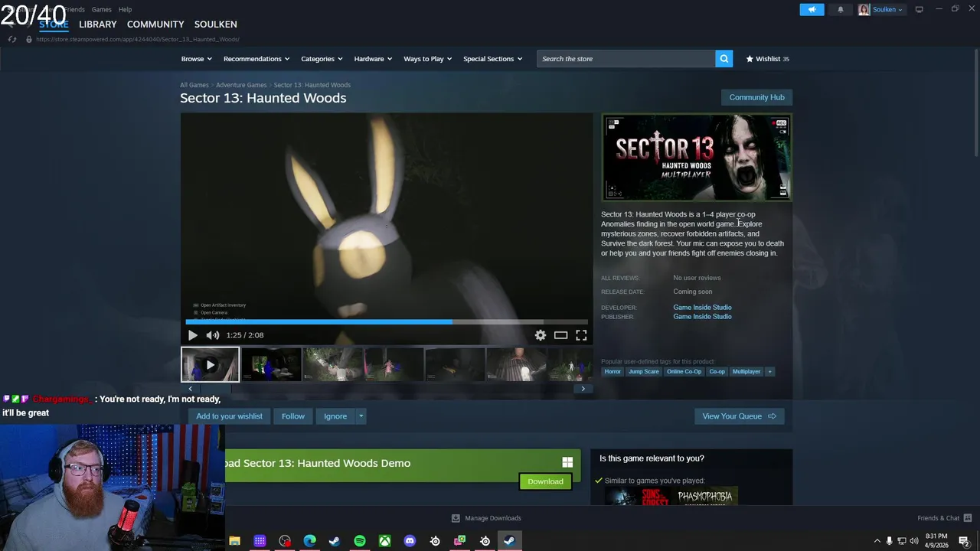Show hidden system tray icons
The width and height of the screenshot is (980, 551).
877,540
